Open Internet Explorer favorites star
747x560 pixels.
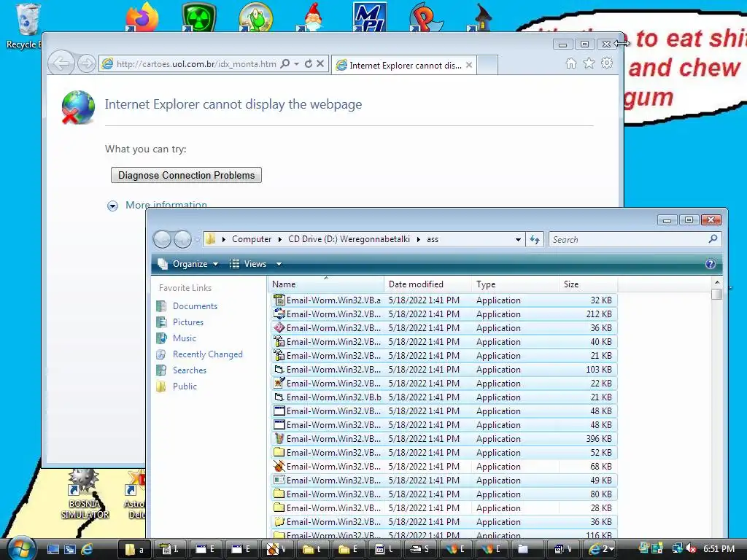point(589,63)
